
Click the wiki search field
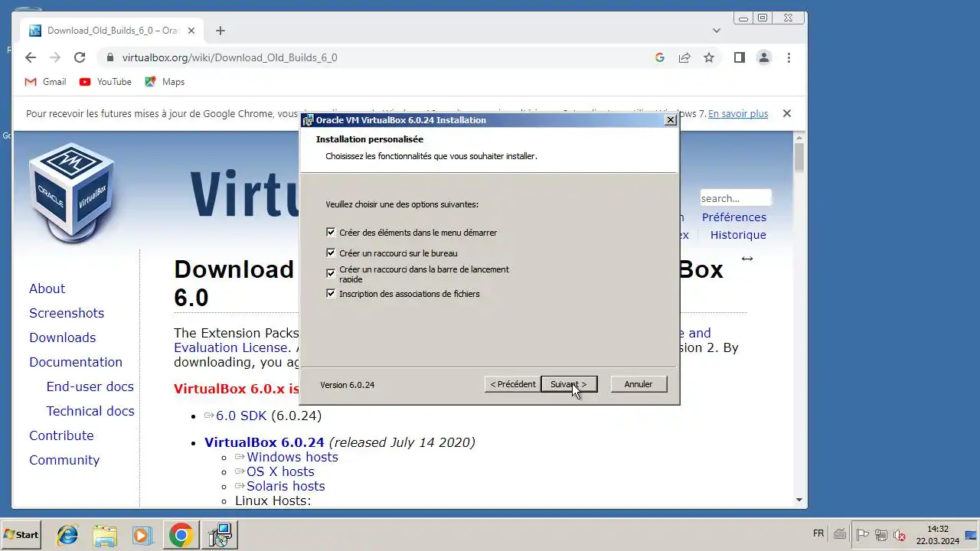tap(735, 198)
